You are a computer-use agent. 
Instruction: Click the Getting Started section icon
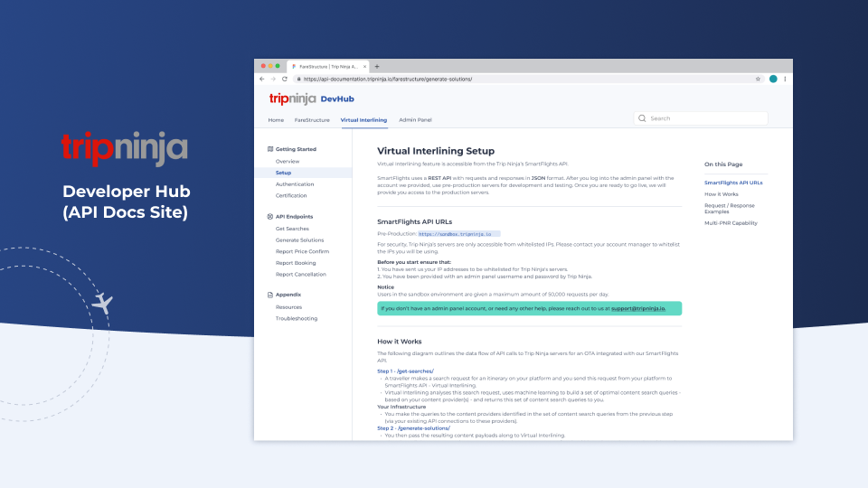click(x=270, y=149)
